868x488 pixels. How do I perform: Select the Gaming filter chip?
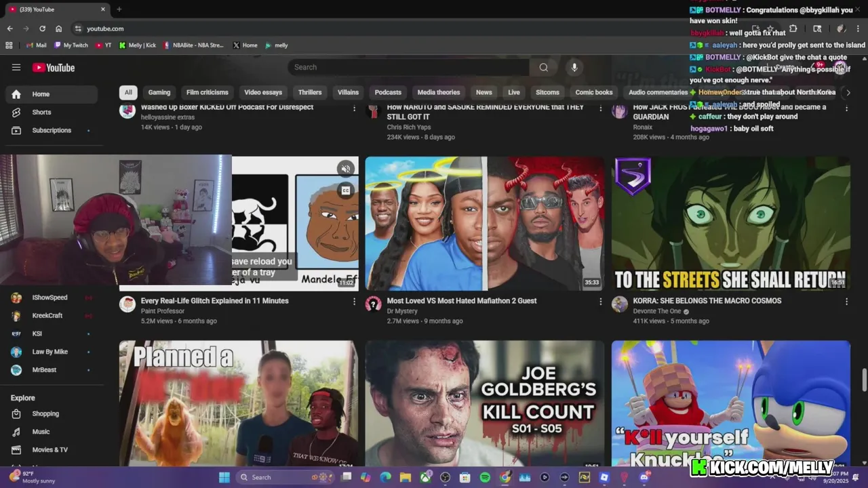coord(159,92)
